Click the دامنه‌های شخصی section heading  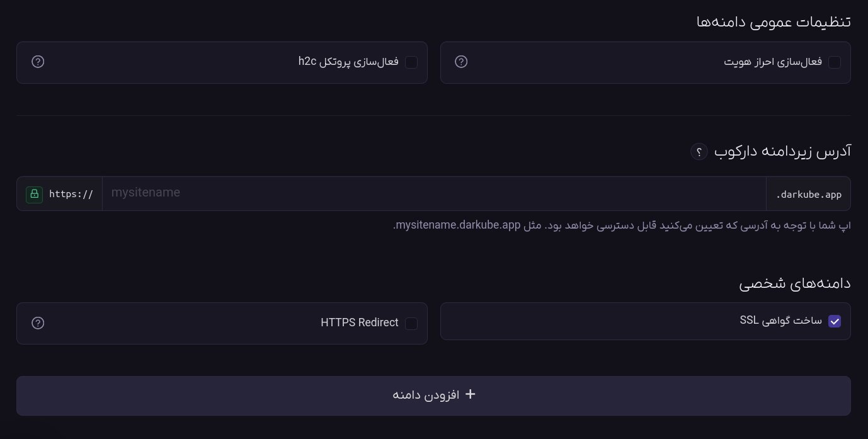pos(795,283)
